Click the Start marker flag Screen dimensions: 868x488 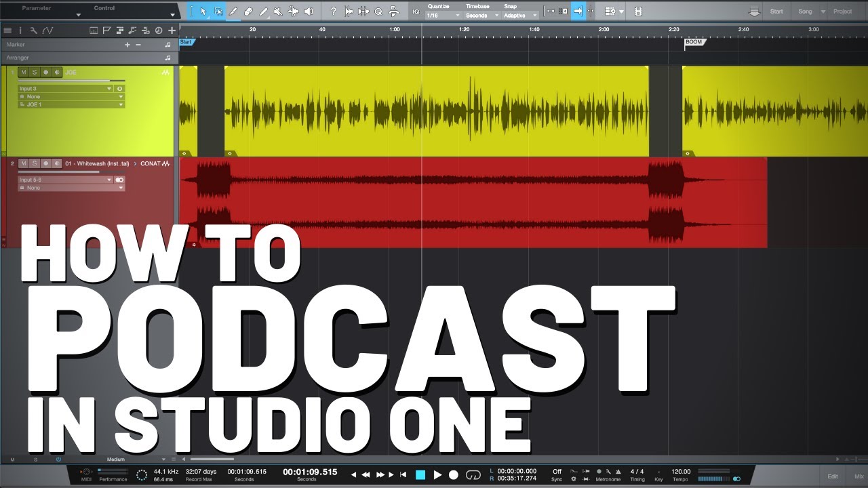(x=186, y=42)
